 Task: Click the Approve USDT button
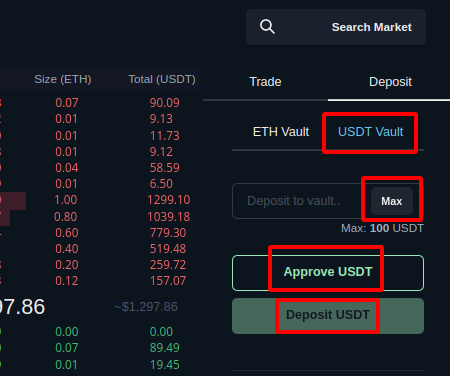[328, 273]
